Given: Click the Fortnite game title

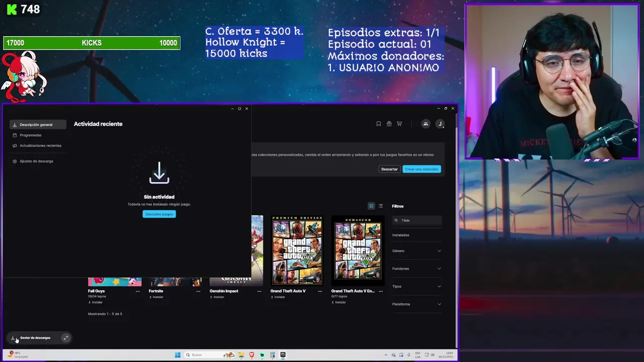Looking at the screenshot, I should tap(156, 291).
